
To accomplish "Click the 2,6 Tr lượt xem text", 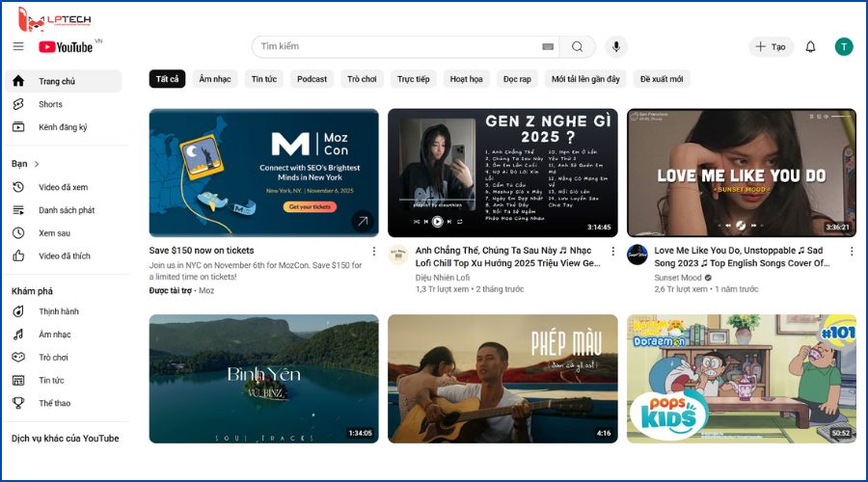I will [681, 289].
